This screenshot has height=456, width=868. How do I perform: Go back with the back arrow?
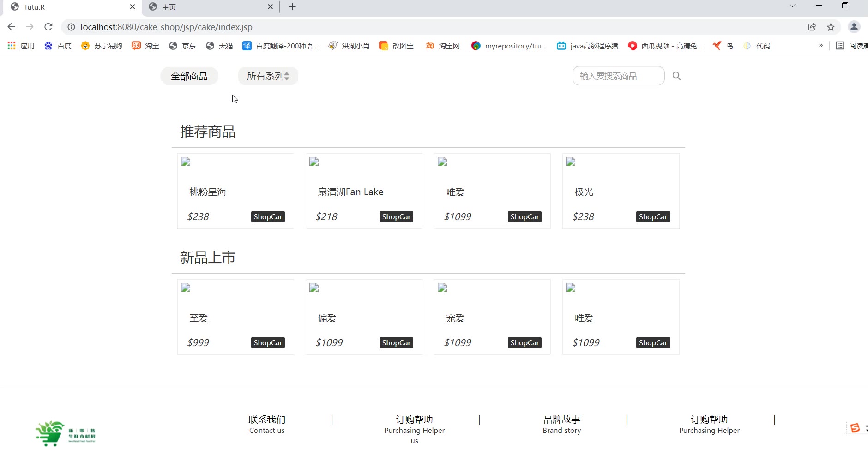click(x=12, y=27)
